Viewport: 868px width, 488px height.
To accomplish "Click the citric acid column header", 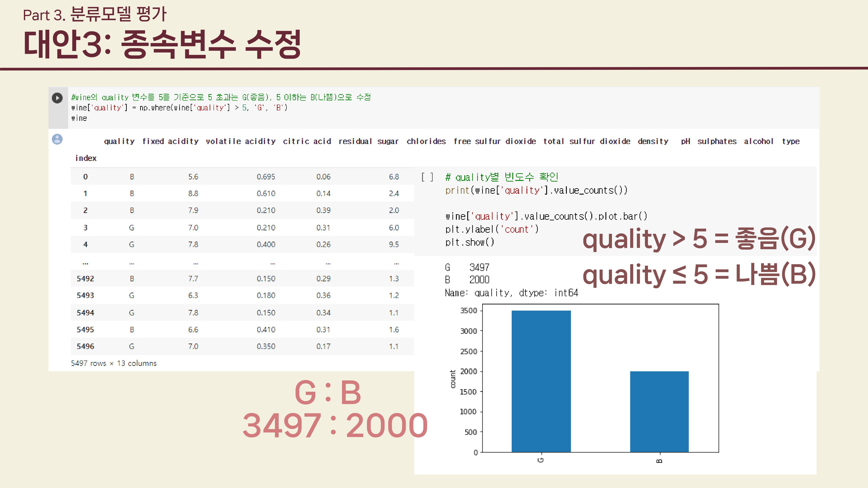I will pyautogui.click(x=307, y=141).
